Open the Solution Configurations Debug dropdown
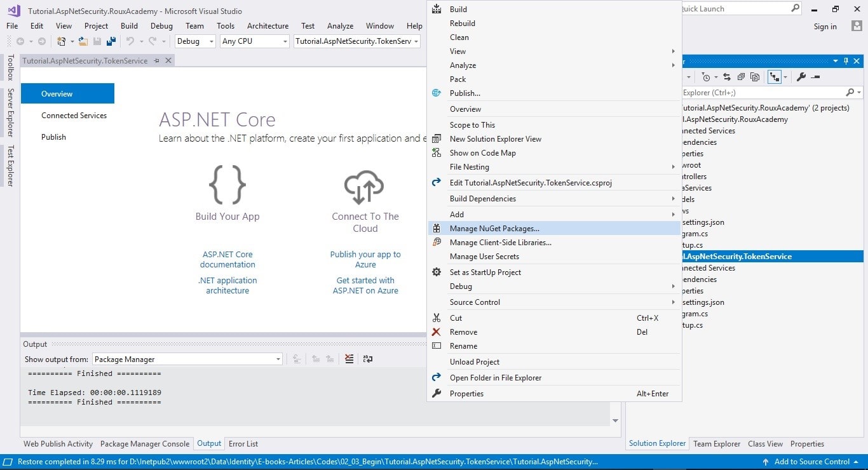 210,41
